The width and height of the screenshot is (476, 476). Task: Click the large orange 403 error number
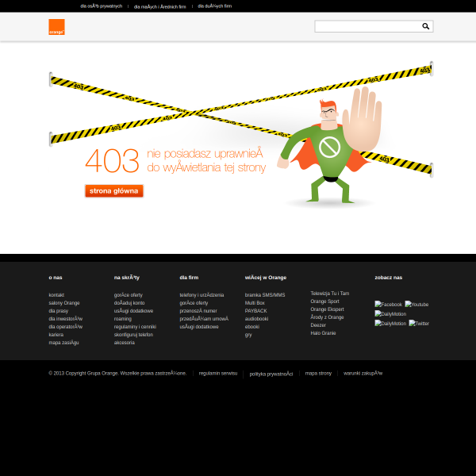(x=113, y=160)
